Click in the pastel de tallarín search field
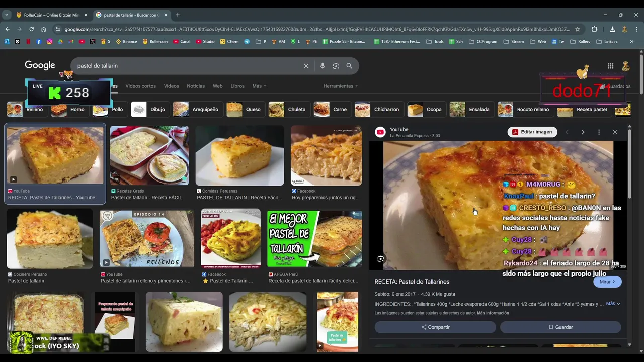Screen dimensions: 644x362 (x=186, y=66)
